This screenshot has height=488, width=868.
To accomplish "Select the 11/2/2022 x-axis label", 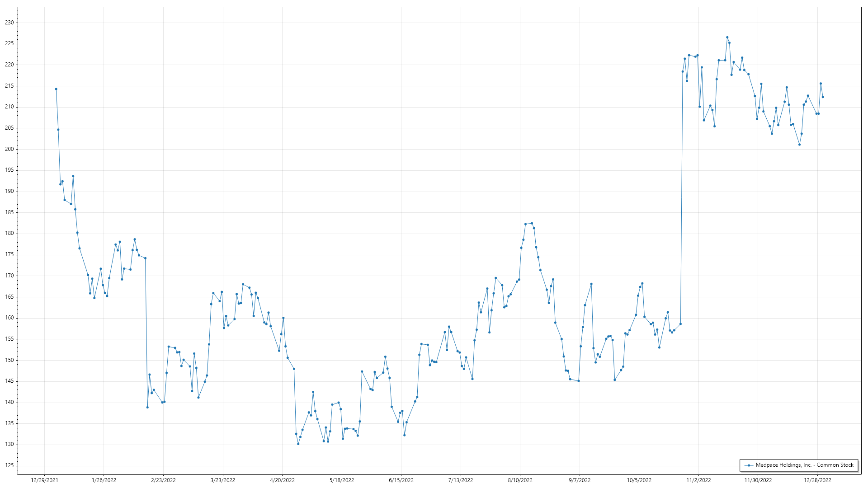I will (698, 480).
